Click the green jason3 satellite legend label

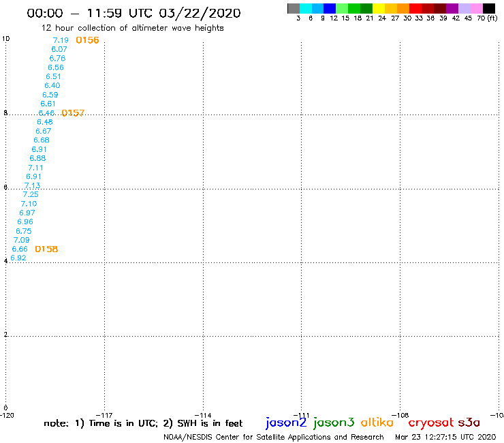coord(334,423)
